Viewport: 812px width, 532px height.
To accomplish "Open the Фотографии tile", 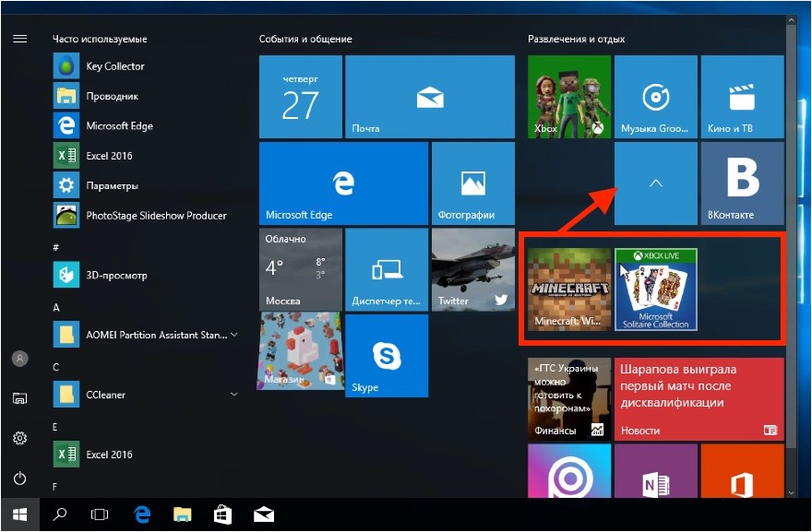I will (473, 183).
